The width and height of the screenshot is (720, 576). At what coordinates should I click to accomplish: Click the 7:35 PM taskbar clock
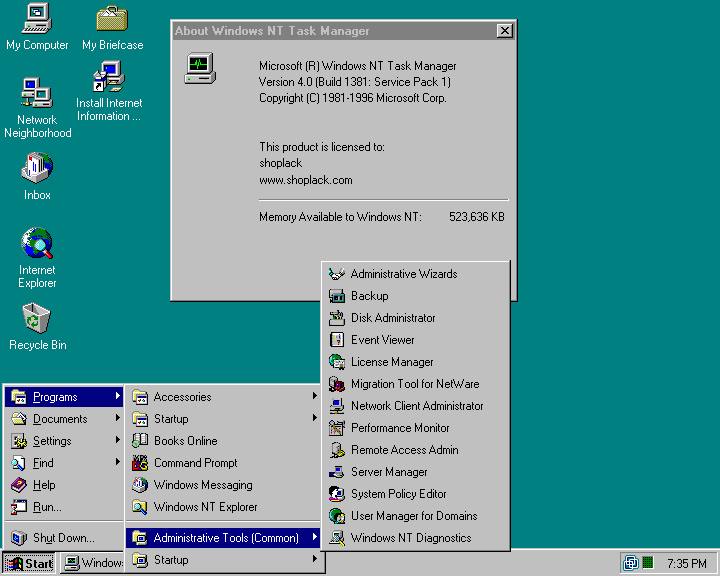[x=686, y=563]
